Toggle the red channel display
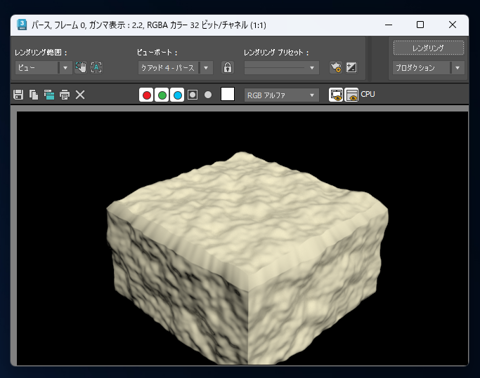 (x=146, y=95)
